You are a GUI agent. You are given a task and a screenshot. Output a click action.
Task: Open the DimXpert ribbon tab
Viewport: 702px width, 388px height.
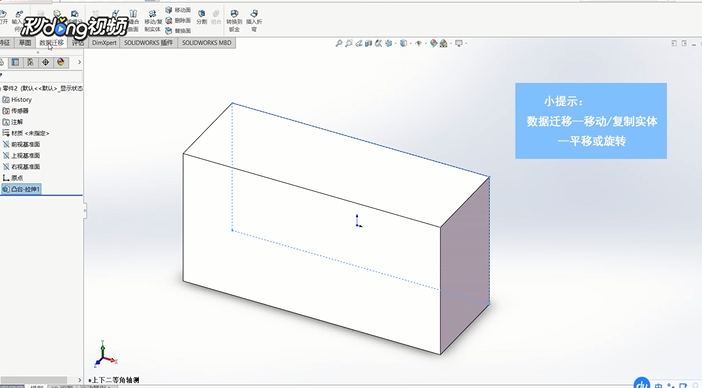(104, 43)
